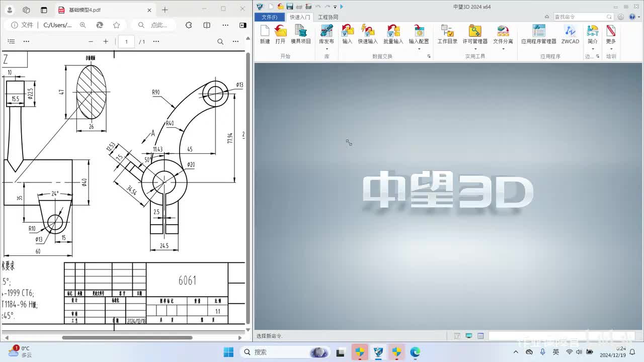The height and width of the screenshot is (362, 644).
Task: Open the 文件(F) menu
Action: 269,17
